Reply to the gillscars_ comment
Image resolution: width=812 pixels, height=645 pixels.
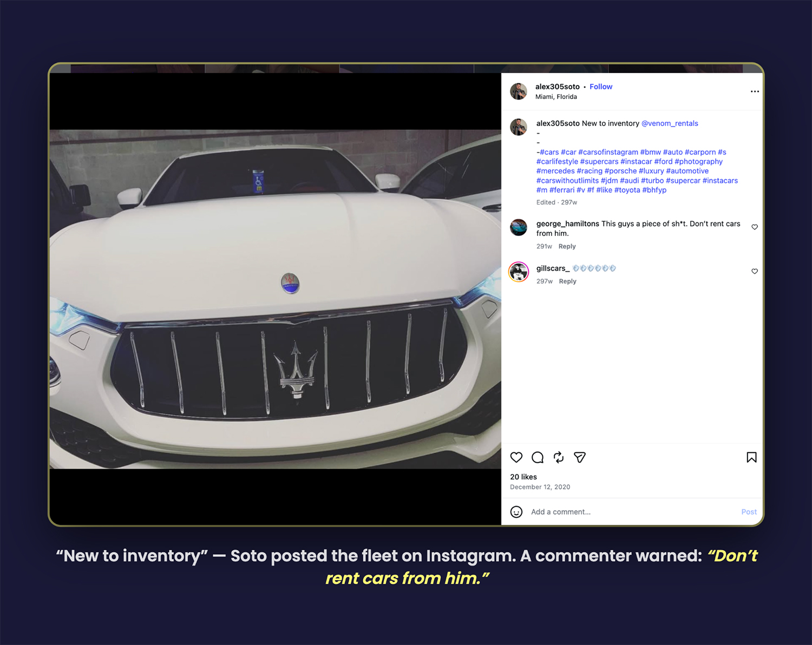click(567, 281)
